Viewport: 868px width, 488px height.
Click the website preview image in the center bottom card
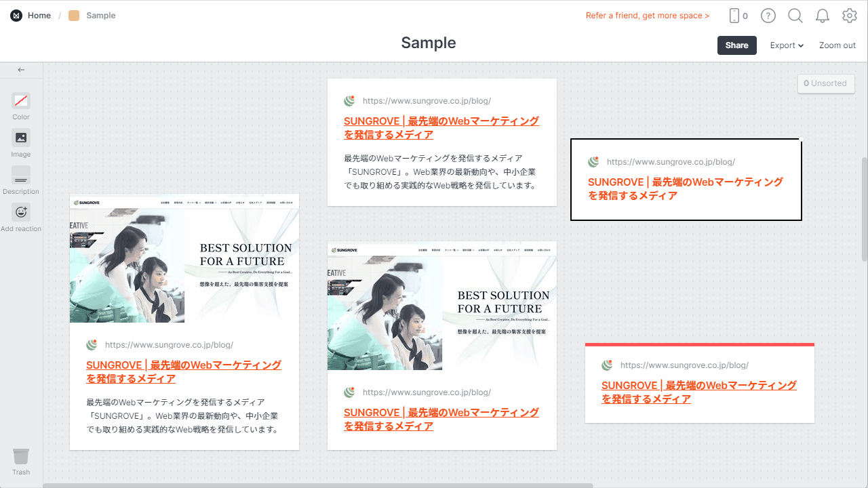click(x=442, y=306)
